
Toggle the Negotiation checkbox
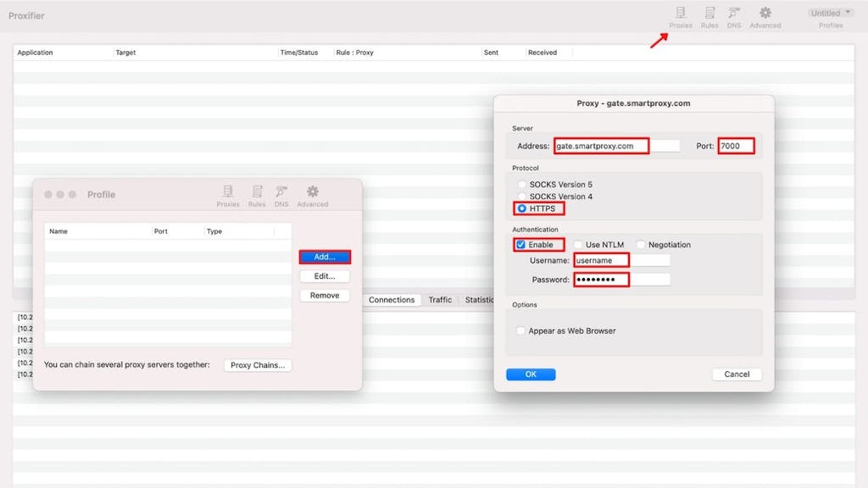tap(641, 245)
